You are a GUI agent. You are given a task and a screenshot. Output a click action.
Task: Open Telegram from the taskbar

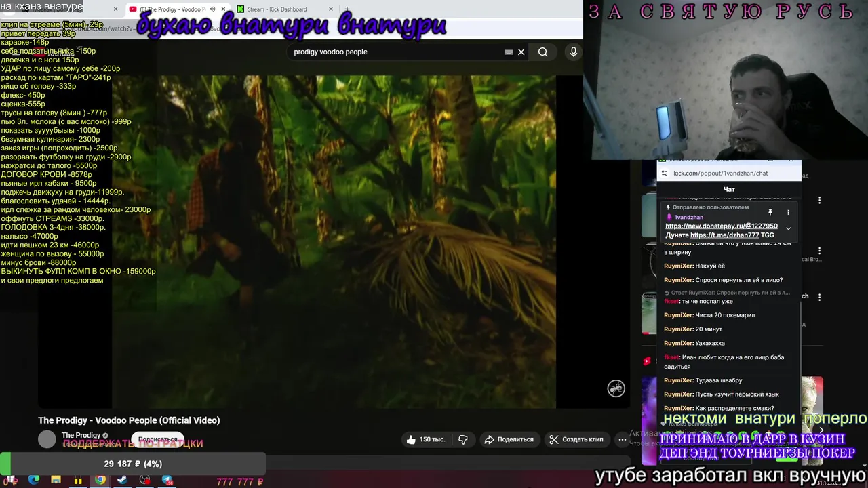(167, 481)
